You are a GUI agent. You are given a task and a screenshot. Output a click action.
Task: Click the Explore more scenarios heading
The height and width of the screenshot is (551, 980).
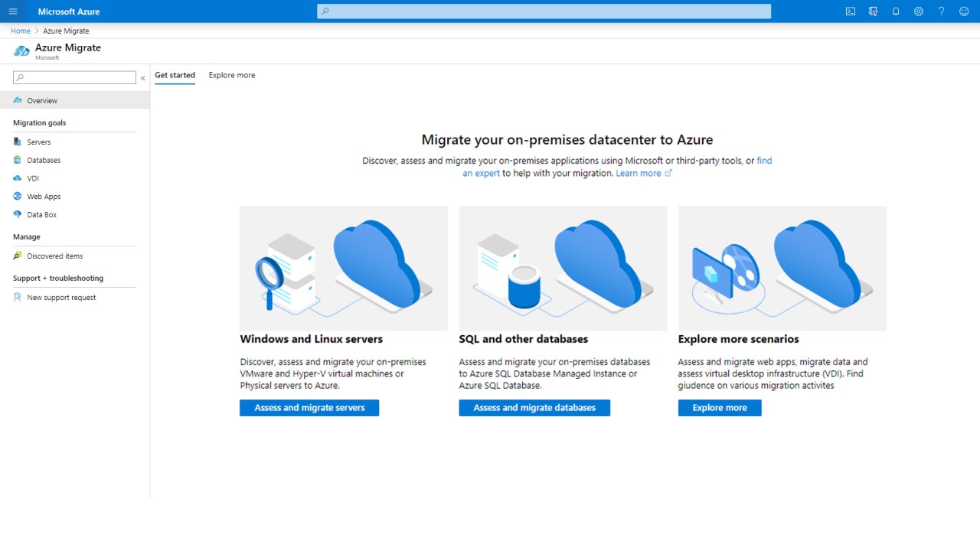(x=739, y=339)
